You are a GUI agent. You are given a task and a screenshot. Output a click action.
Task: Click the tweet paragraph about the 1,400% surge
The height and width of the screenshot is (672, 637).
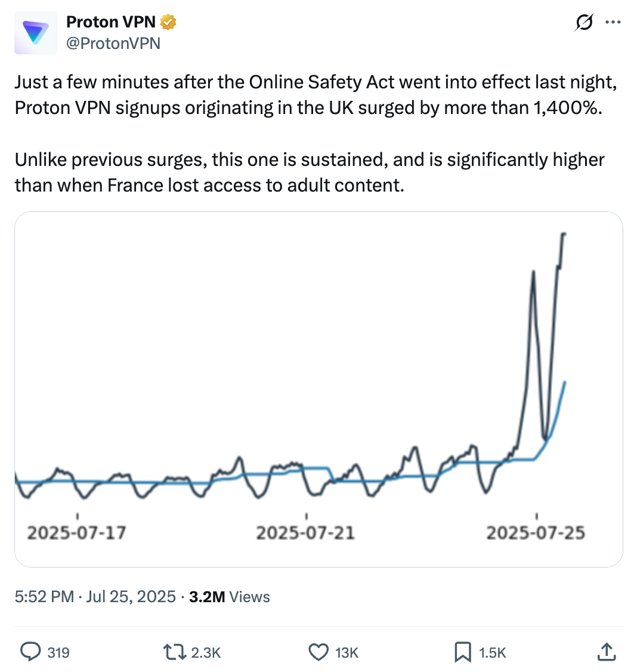[310, 94]
